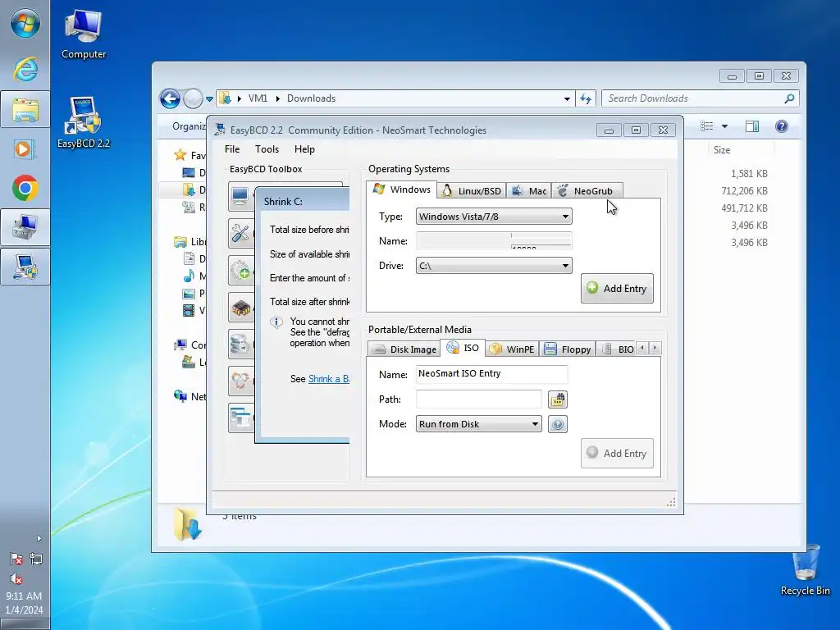
Task: Show hidden tray icons arrow
Action: [x=39, y=538]
